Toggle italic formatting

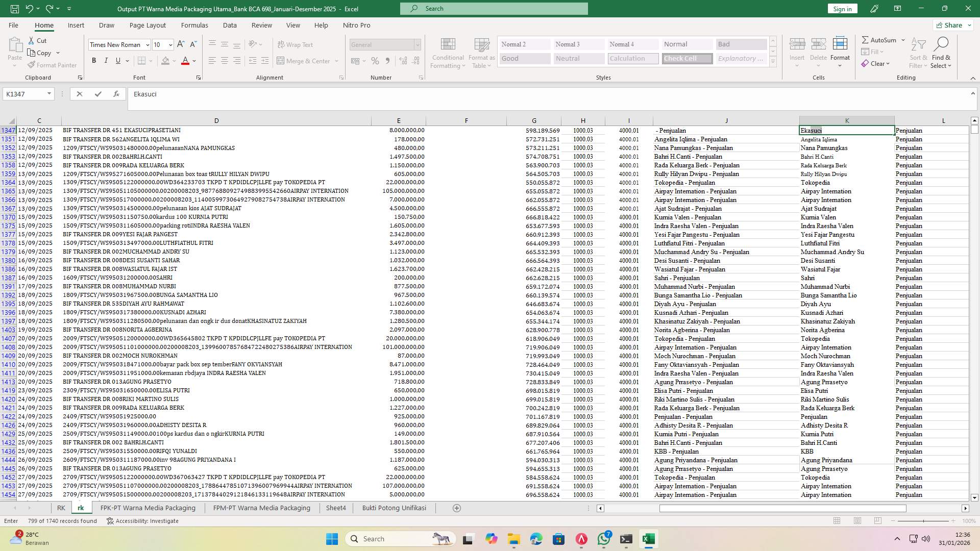(x=106, y=60)
